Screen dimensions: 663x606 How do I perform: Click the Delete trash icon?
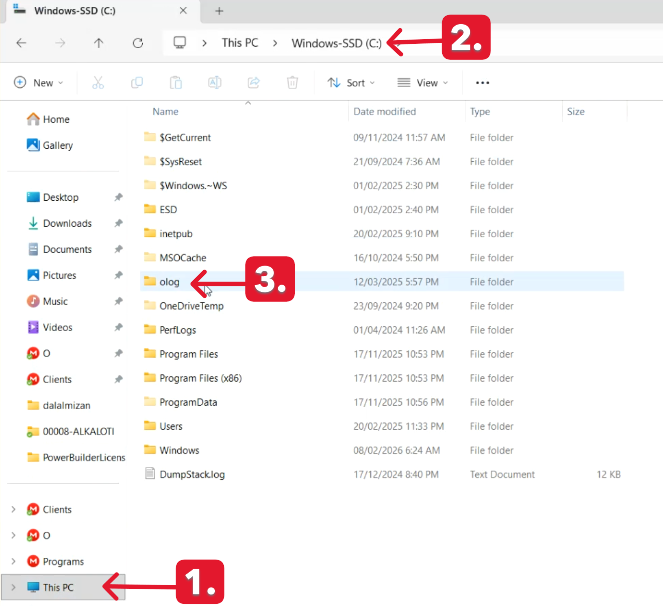tap(292, 83)
